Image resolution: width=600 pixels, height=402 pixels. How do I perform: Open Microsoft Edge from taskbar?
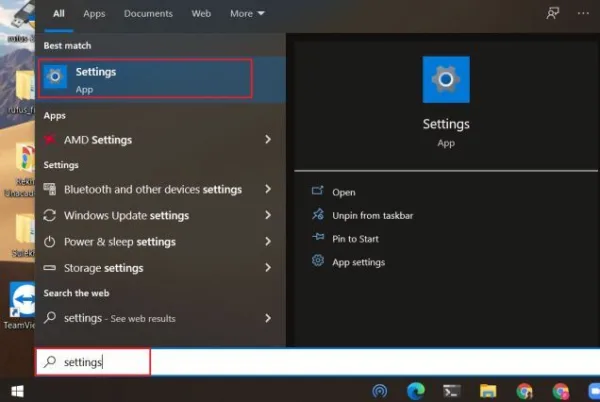416,391
